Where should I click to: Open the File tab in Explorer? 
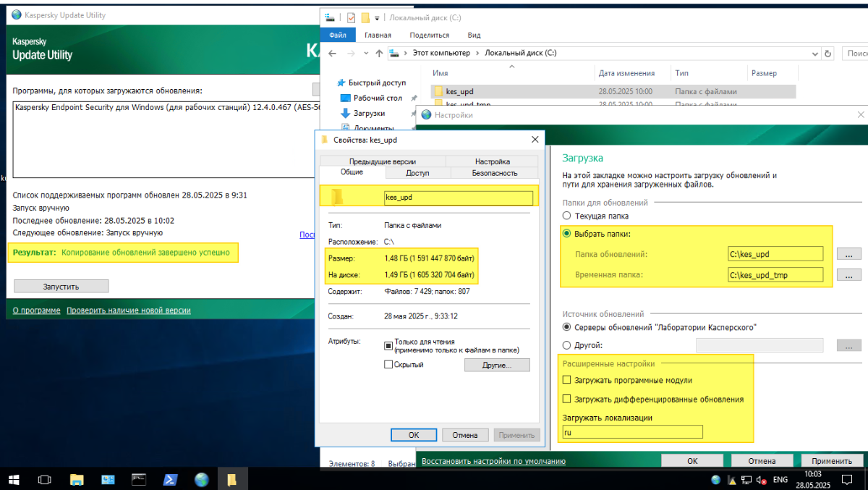point(338,35)
